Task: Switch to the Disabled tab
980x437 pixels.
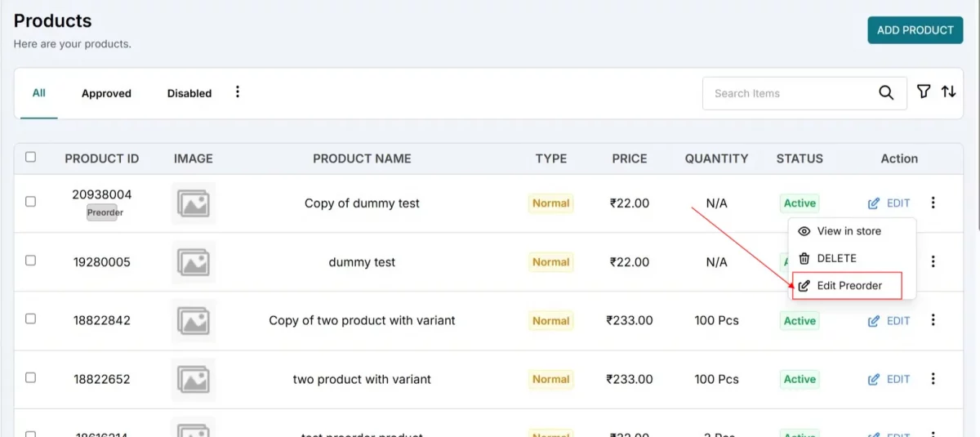Action: coord(189,93)
